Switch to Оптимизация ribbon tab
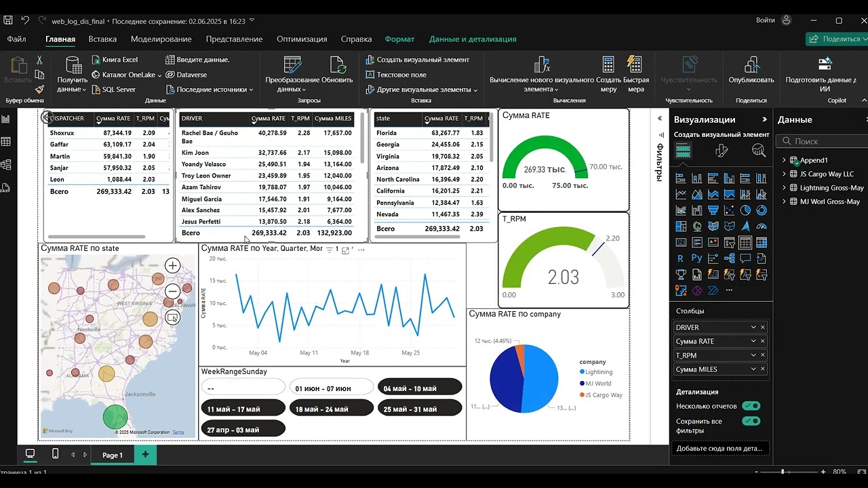 [302, 39]
